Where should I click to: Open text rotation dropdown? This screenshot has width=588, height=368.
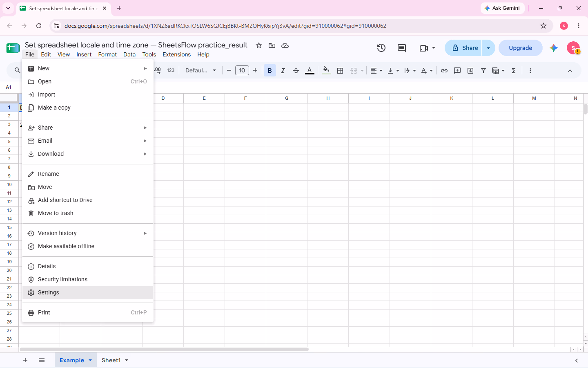click(x=427, y=71)
